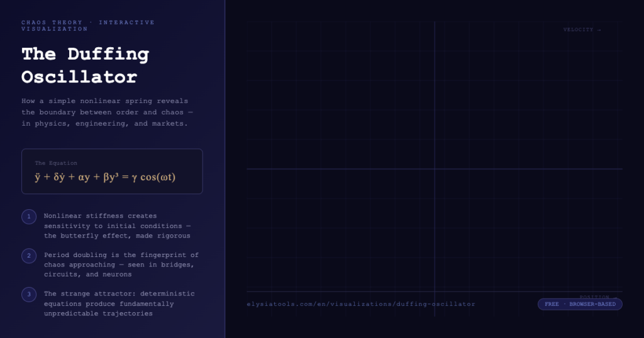Click the 'The strange attractor' bullet text
644x338 pixels.
pyautogui.click(x=119, y=303)
